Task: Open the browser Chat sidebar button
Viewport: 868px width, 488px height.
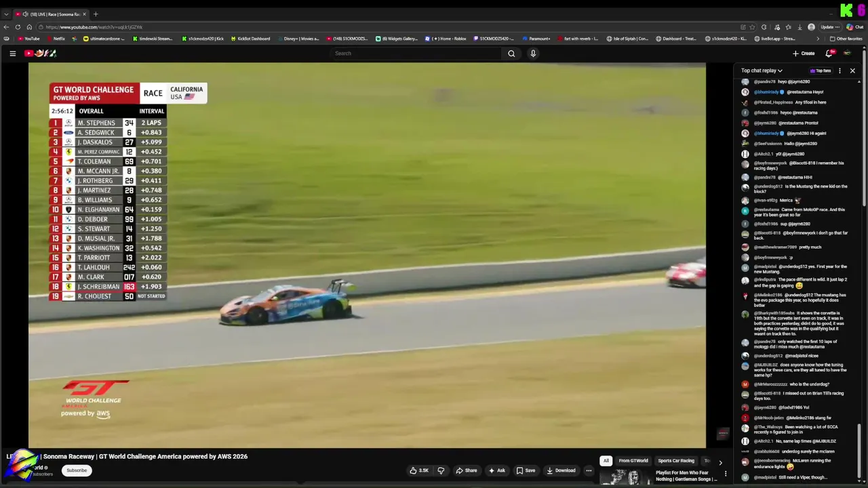Action: click(x=854, y=27)
